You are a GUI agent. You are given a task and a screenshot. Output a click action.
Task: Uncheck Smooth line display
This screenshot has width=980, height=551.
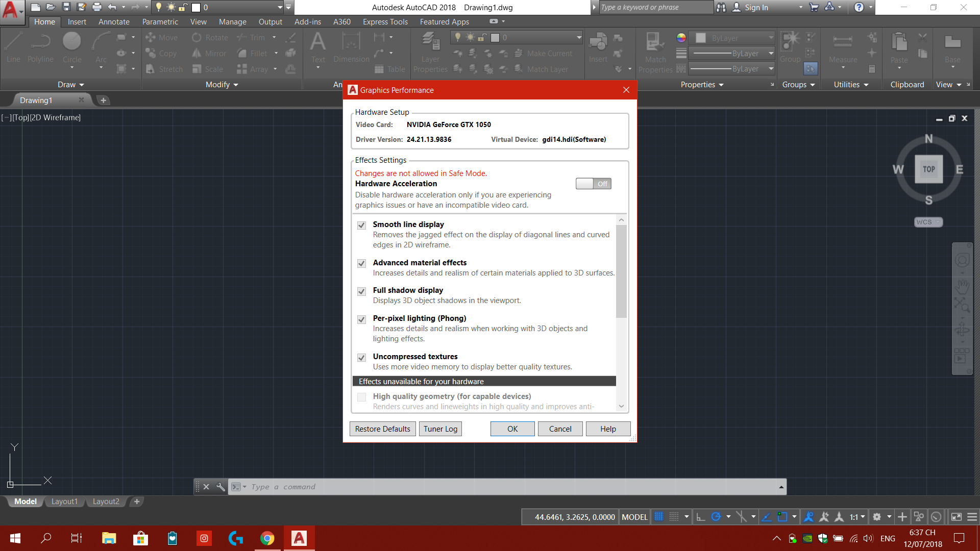(361, 225)
